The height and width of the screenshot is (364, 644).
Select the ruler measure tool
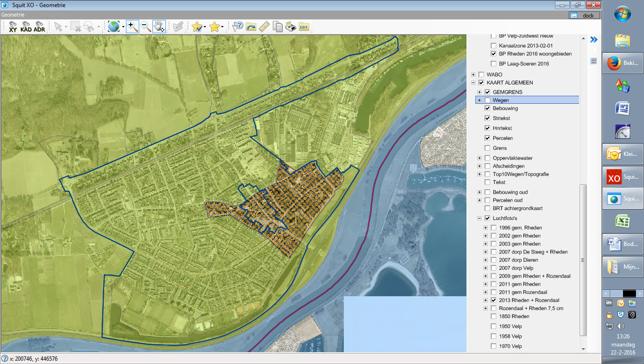pos(264,27)
